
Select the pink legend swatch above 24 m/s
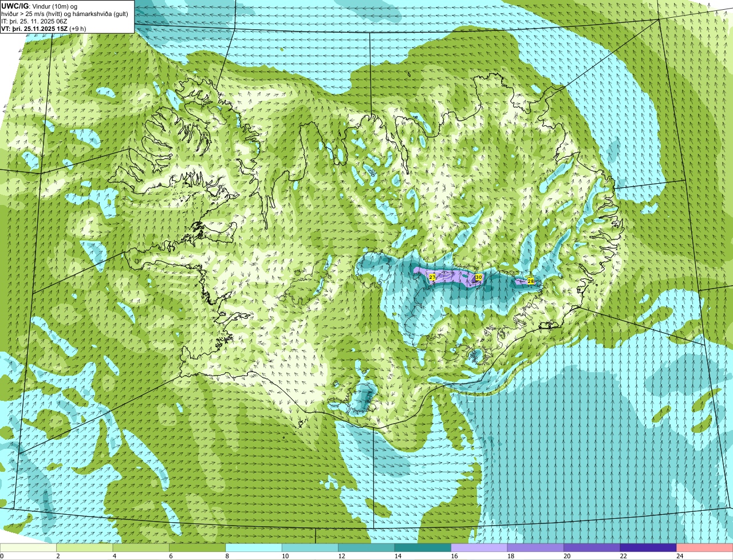point(705,547)
